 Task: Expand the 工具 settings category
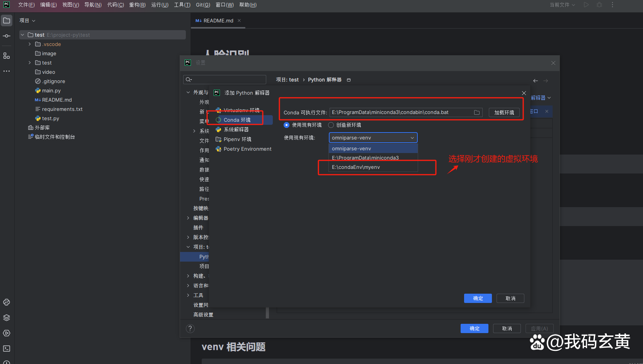(188, 295)
